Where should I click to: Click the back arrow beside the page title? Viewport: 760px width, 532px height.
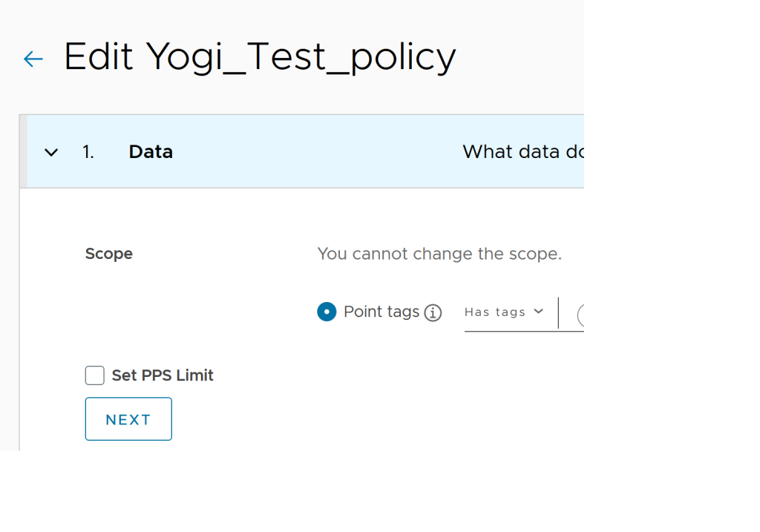(x=33, y=59)
